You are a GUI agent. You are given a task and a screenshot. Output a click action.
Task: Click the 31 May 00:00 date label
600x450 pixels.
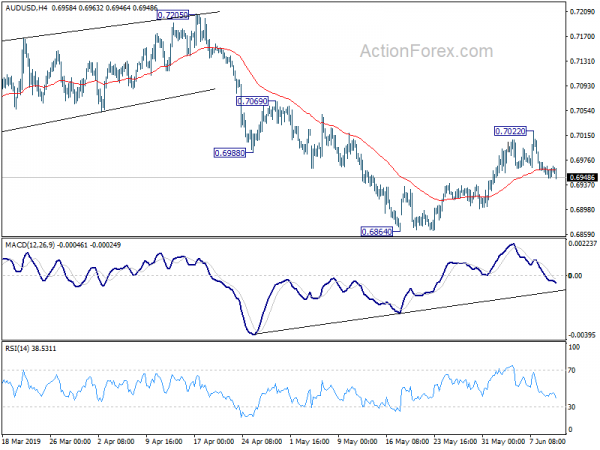pyautogui.click(x=503, y=441)
